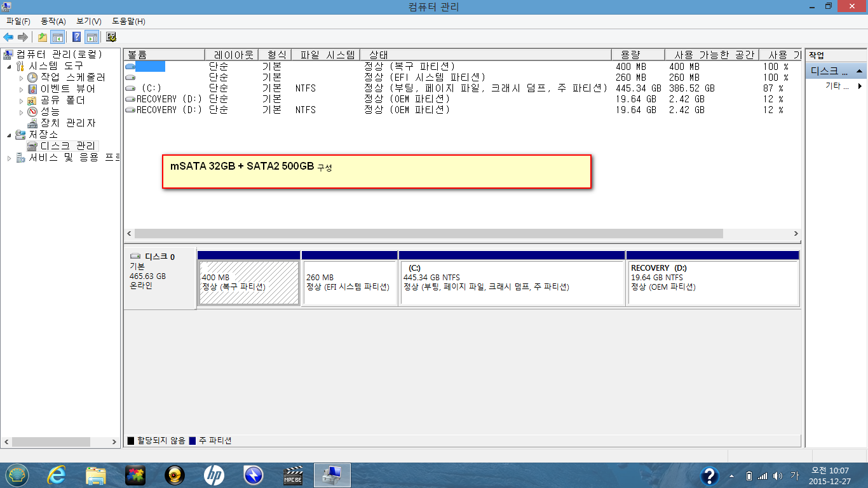Click the 성능 monitor icon in tree
868x488 pixels.
click(32, 112)
